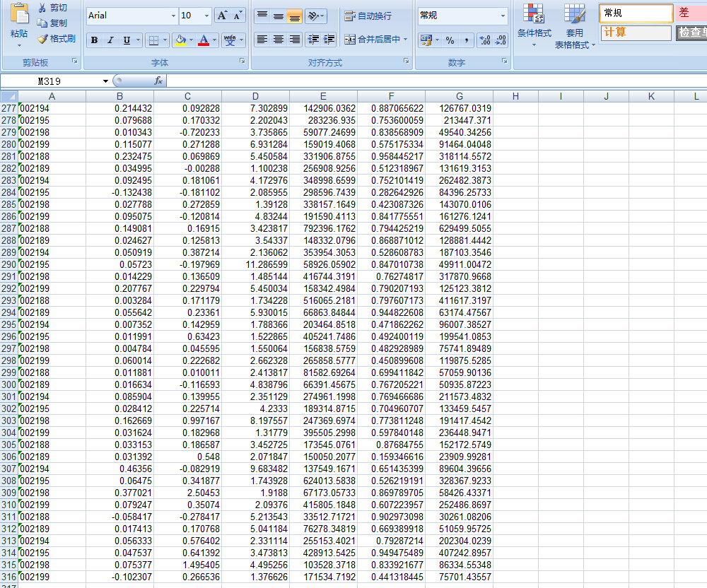
Task: Increase font size with the large A button
Action: (x=222, y=16)
